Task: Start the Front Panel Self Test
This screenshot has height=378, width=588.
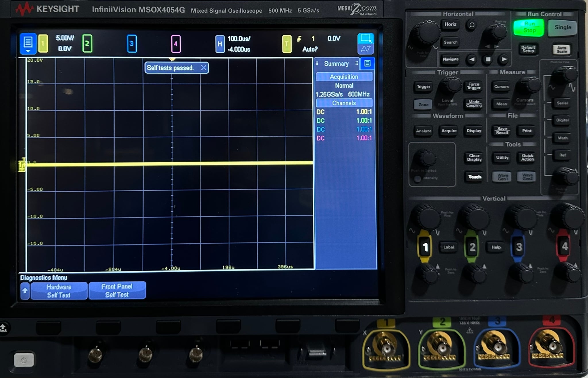Action: [x=117, y=290]
